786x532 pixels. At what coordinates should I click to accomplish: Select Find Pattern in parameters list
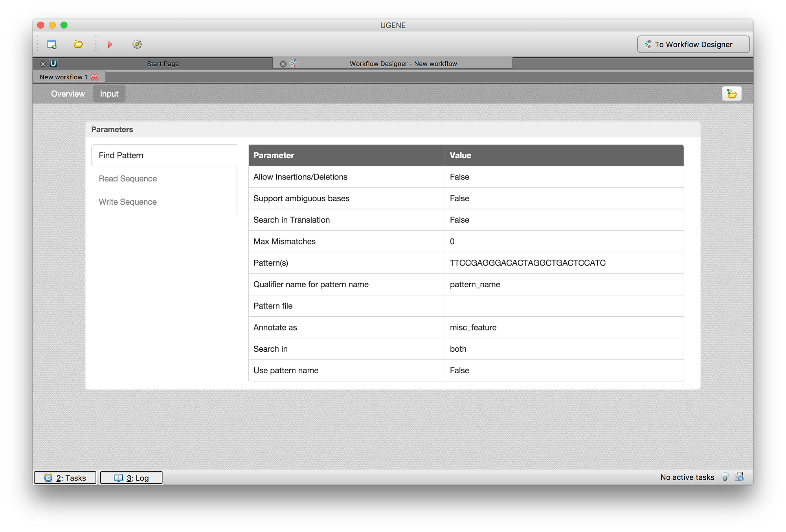point(121,156)
